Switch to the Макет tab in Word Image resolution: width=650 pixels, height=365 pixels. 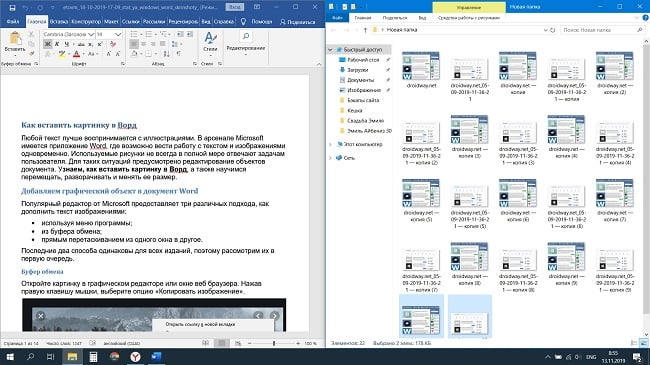pos(111,22)
